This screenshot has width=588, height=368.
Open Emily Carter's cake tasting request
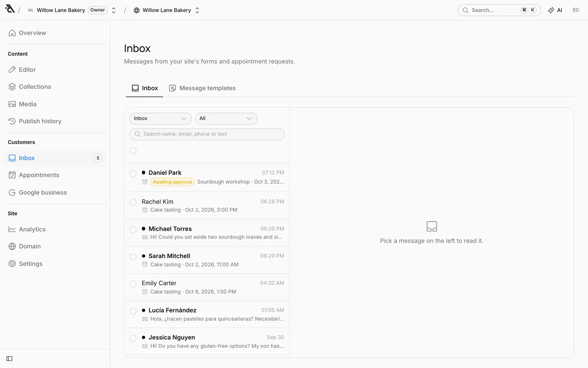click(x=207, y=287)
